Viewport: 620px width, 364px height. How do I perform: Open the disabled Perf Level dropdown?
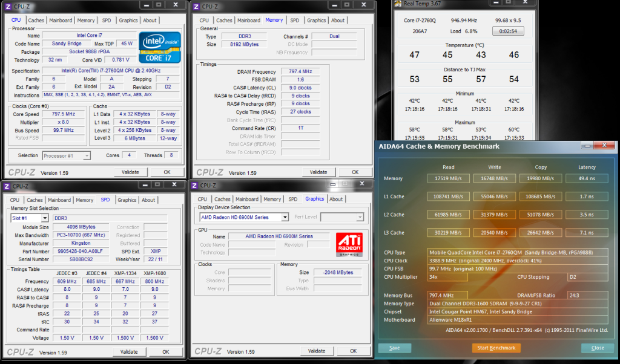coord(342,216)
